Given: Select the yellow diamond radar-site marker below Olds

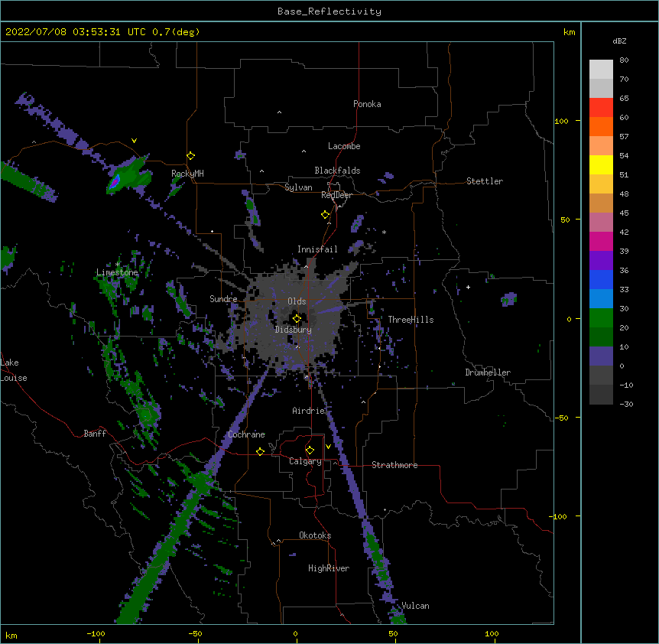Looking at the screenshot, I should click(297, 319).
